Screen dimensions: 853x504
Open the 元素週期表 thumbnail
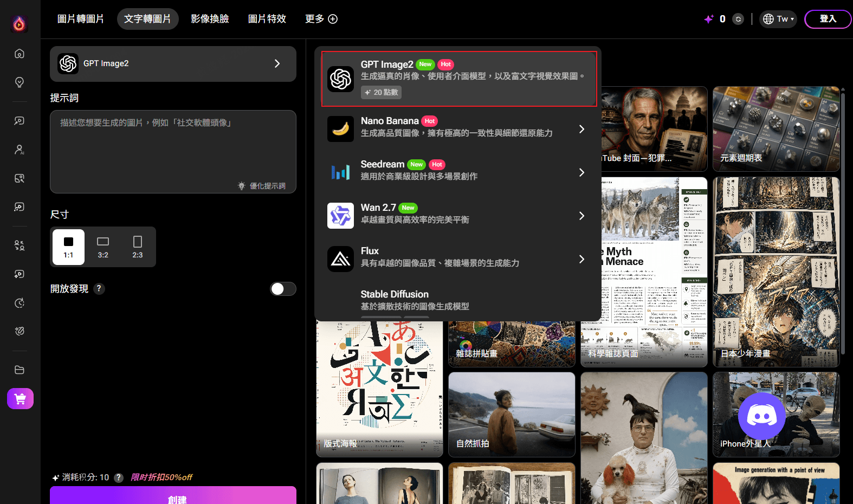[776, 129]
